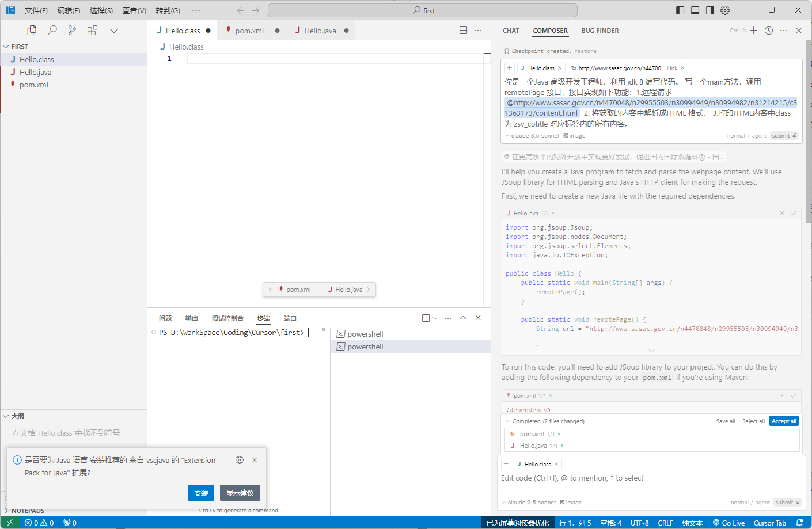Screen dimensions: 812x529
Task: Open the 文件(F) menu
Action: pyautogui.click(x=36, y=10)
